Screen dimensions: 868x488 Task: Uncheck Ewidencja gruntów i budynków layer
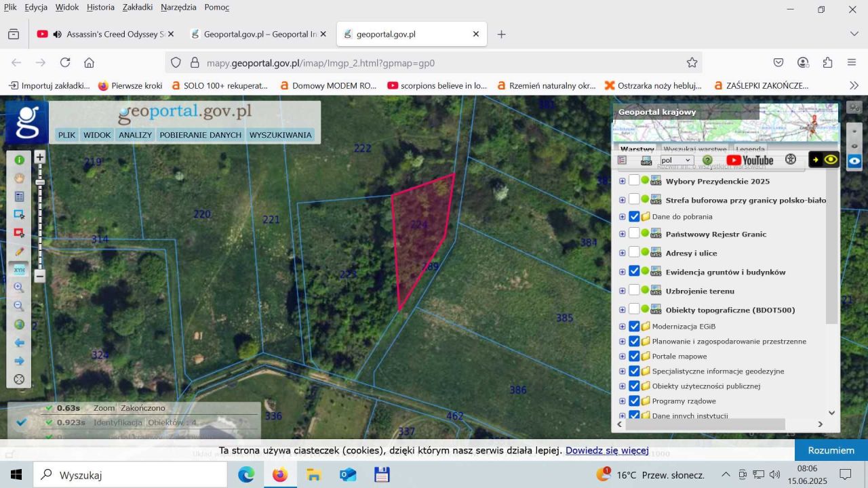coord(634,271)
